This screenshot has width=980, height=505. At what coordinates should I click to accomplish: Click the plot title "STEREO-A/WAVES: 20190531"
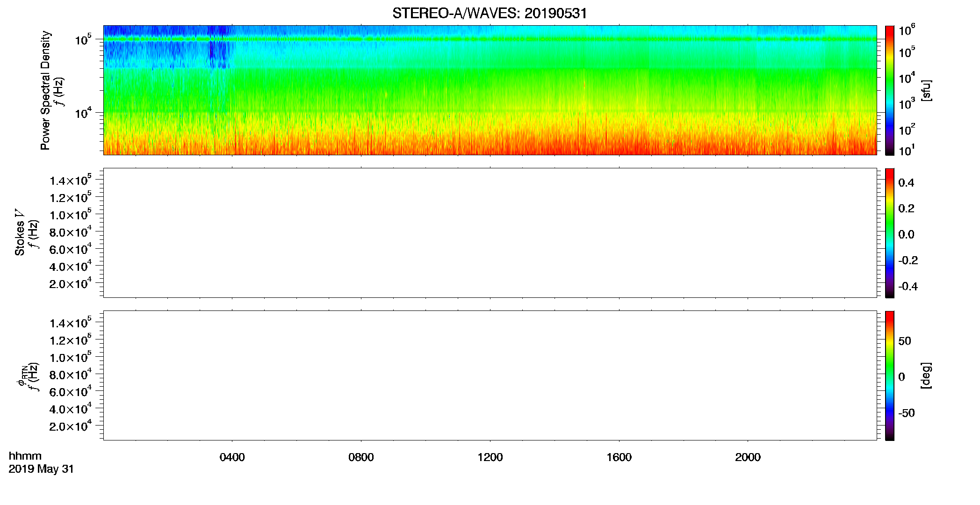490,13
